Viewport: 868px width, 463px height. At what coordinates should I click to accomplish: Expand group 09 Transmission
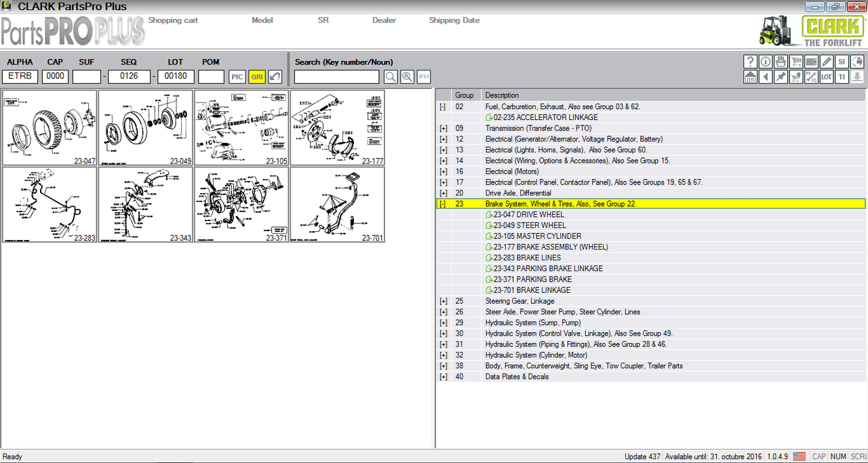(443, 128)
